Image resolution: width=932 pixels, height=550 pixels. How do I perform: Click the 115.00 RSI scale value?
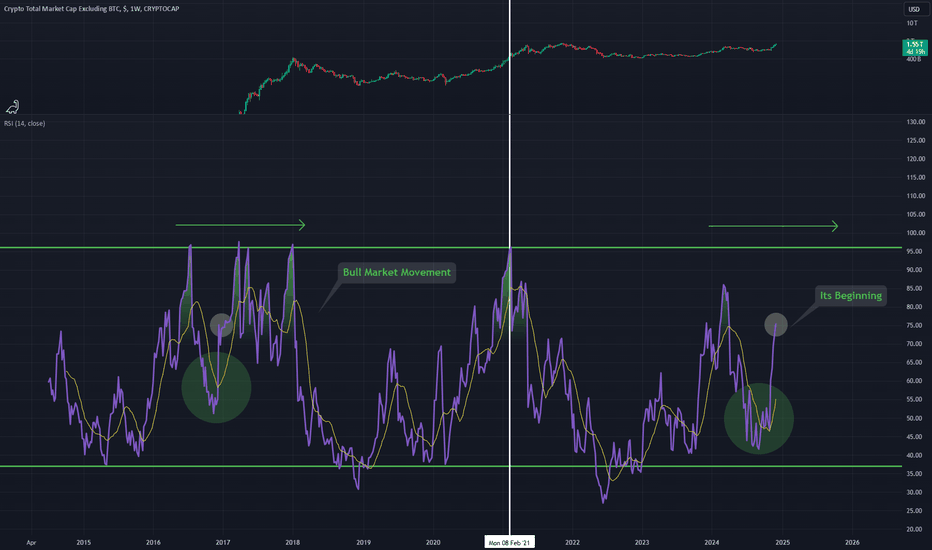pos(915,177)
